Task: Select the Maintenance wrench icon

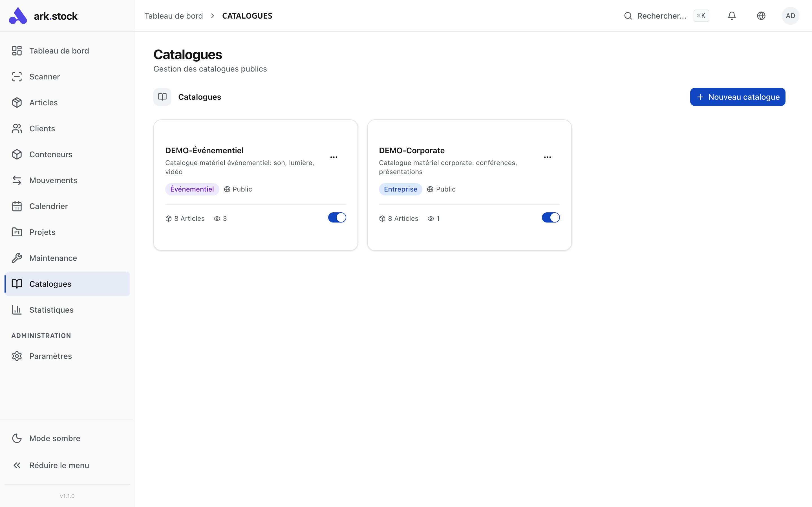Action: (x=17, y=257)
